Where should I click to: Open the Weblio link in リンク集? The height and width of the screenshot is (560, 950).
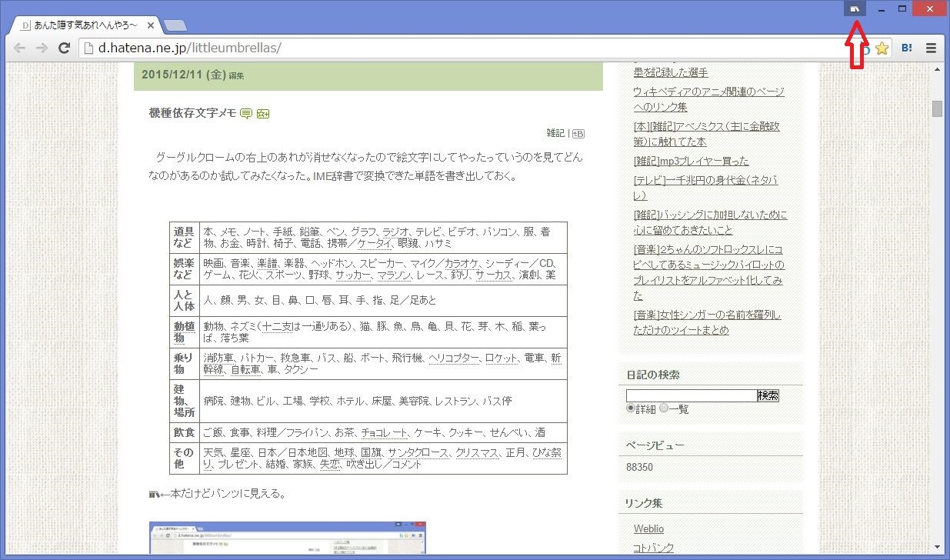tap(648, 529)
